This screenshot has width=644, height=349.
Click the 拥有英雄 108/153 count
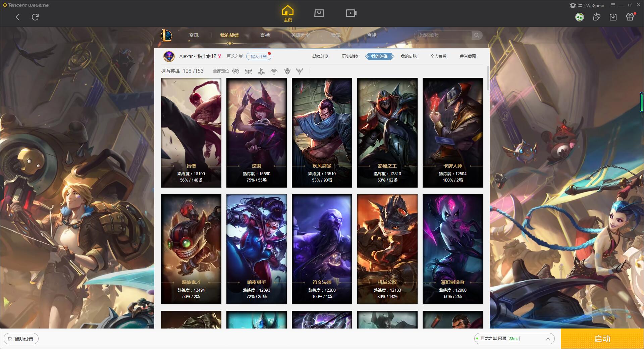pyautogui.click(x=182, y=71)
